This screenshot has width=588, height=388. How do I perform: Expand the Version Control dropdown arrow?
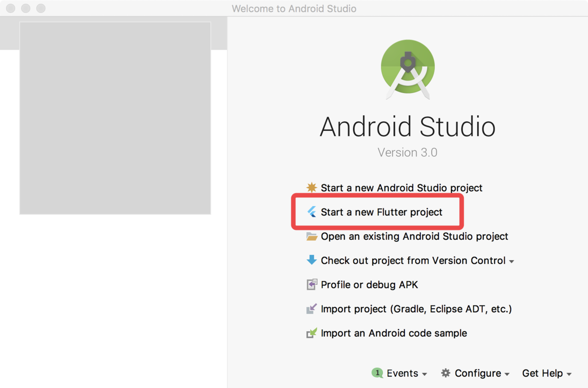[512, 262]
